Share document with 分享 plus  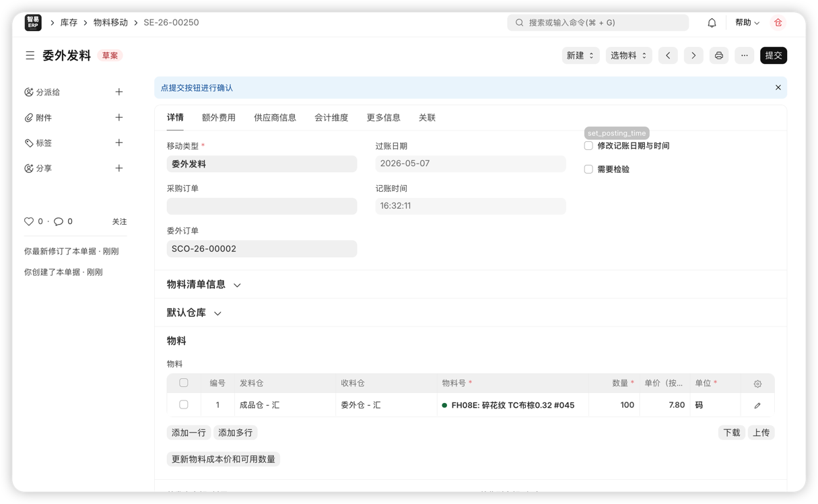click(119, 168)
